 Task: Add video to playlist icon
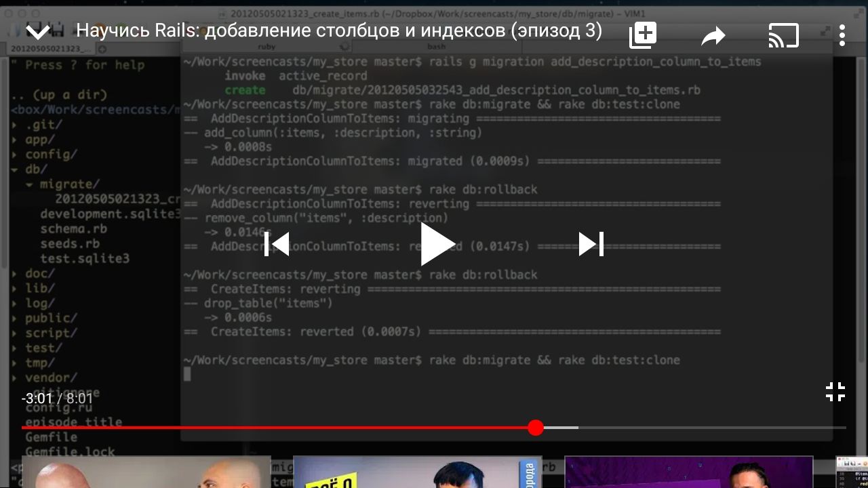[642, 35]
